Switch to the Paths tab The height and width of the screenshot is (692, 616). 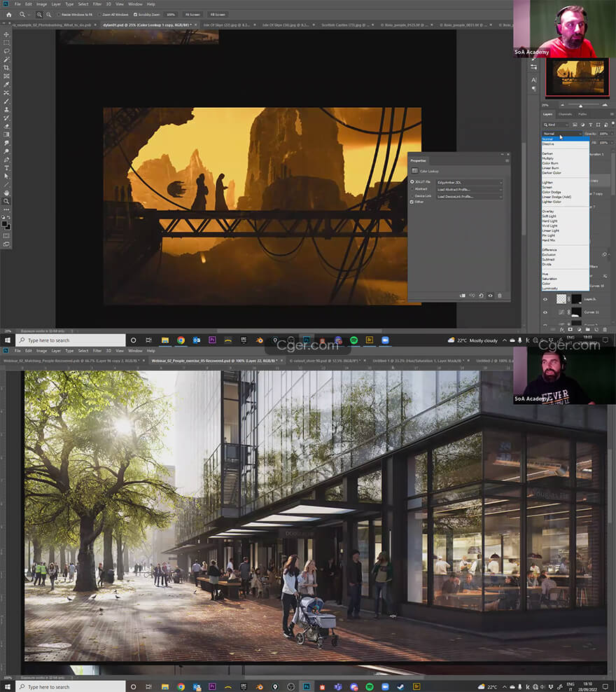click(582, 114)
